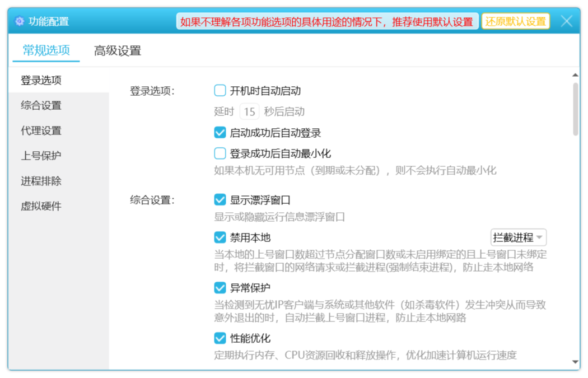The height and width of the screenshot is (378, 588).
Task: Uncheck 启动成功后自动登录
Action: [220, 133]
